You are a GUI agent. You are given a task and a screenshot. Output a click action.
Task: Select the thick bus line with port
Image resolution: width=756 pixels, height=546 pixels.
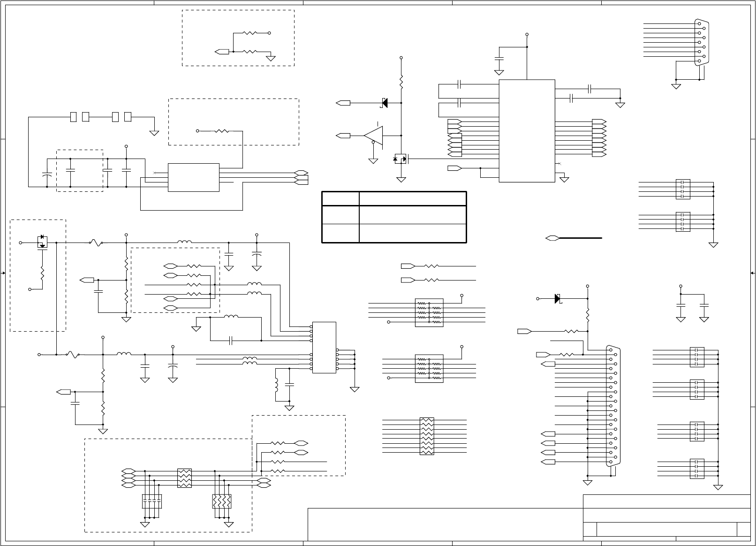click(575, 238)
